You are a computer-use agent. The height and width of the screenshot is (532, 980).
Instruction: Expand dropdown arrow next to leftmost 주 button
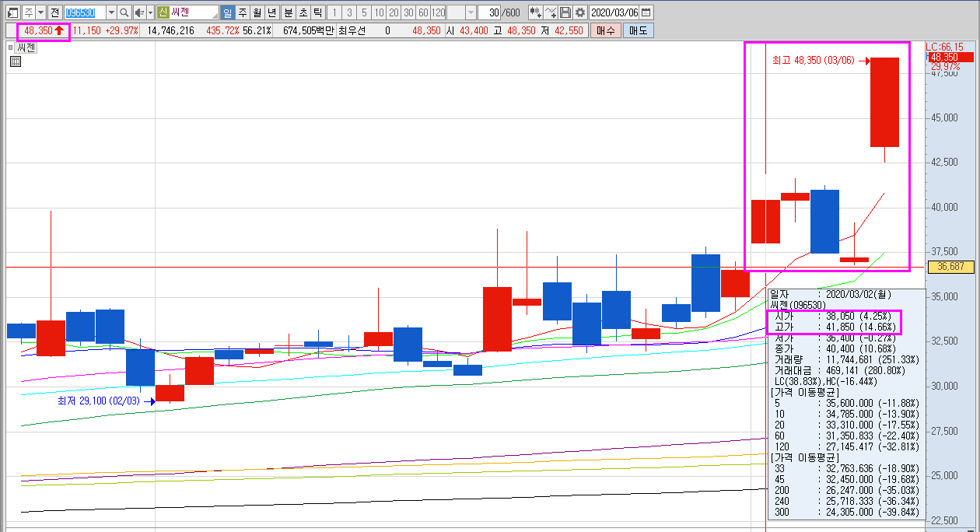40,12
